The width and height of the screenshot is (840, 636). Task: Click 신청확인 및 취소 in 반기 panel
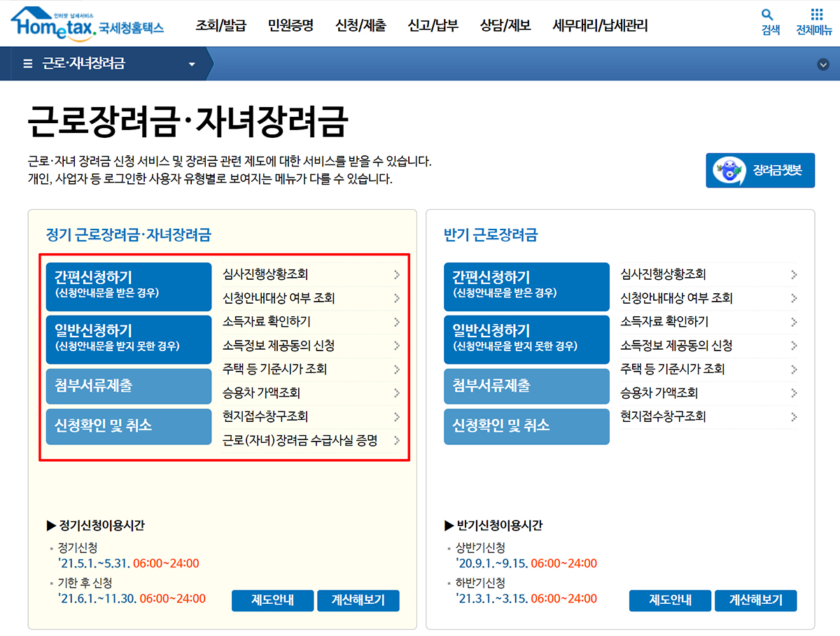pyautogui.click(x=526, y=426)
